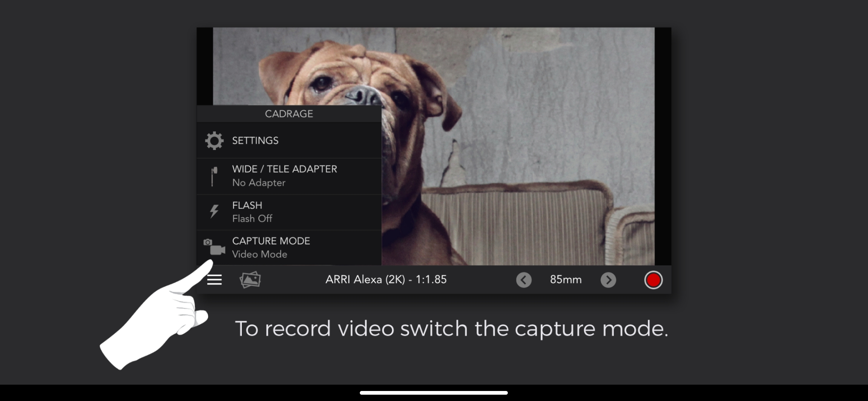Select next focal length with right chevron
Image resolution: width=868 pixels, height=401 pixels.
(608, 280)
